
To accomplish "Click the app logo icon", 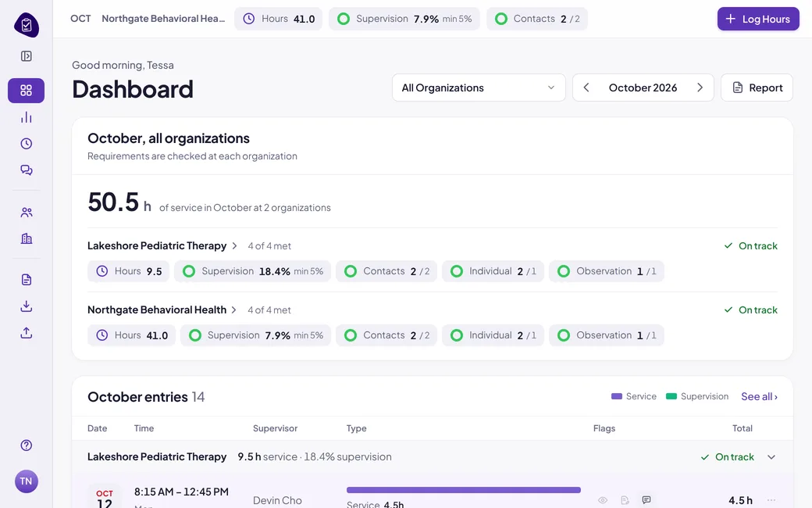I will pyautogui.click(x=27, y=25).
